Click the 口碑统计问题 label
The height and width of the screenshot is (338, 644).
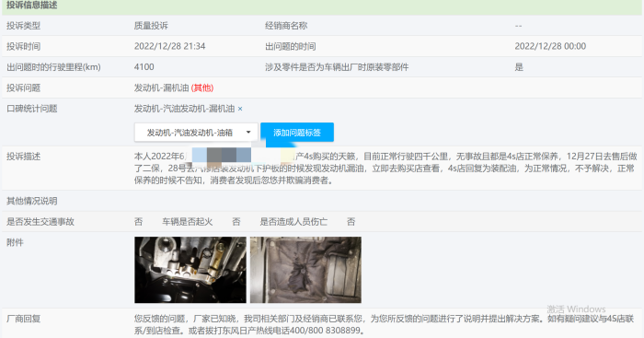(x=32, y=109)
